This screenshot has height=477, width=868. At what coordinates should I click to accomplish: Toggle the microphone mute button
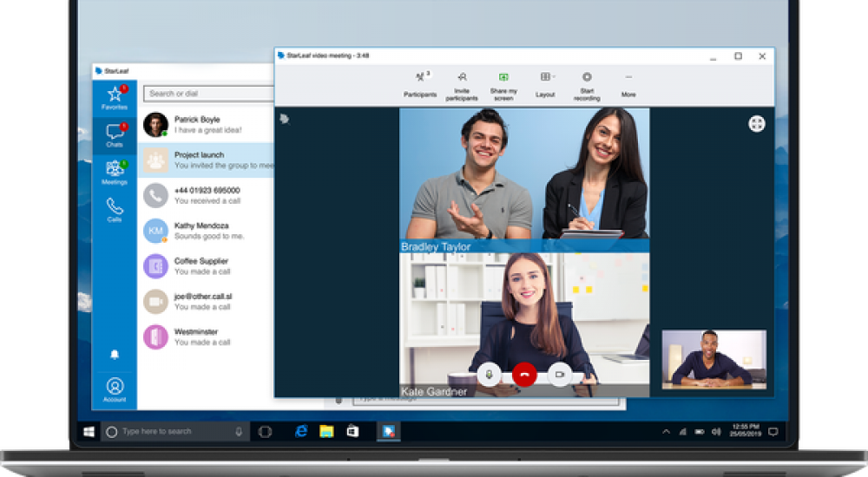click(x=489, y=374)
